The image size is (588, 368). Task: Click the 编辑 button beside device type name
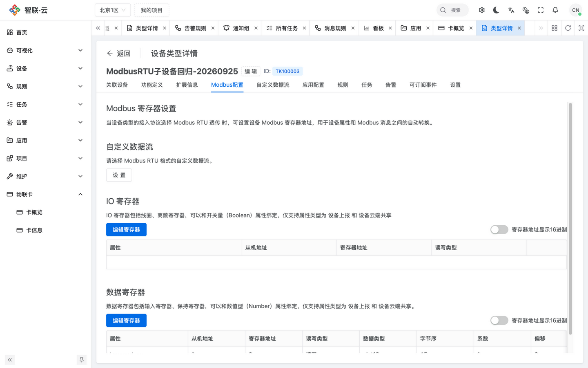coord(251,71)
